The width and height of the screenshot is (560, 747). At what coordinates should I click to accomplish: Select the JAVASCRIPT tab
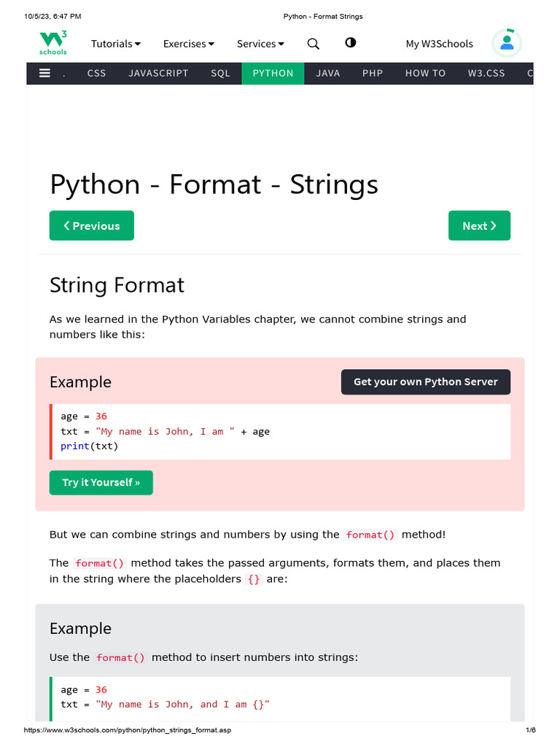[x=158, y=73]
